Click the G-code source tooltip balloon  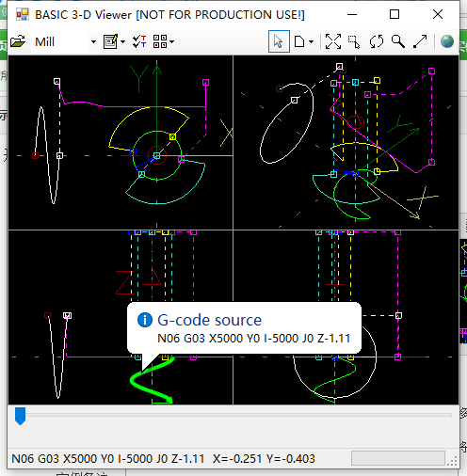coord(244,328)
